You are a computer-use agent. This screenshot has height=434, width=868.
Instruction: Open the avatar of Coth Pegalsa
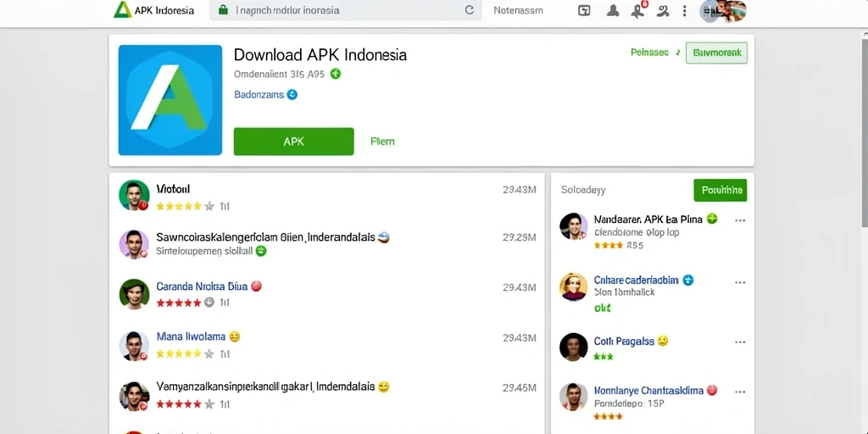click(574, 347)
